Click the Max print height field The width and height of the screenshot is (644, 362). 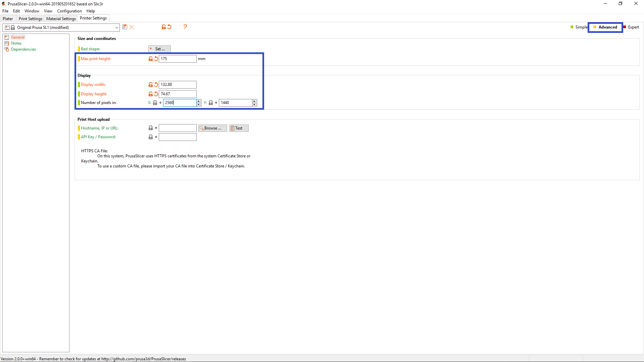pos(178,59)
